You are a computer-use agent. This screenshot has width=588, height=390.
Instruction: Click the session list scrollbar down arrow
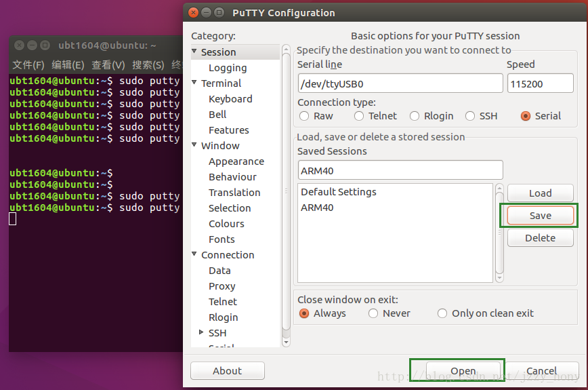point(499,278)
